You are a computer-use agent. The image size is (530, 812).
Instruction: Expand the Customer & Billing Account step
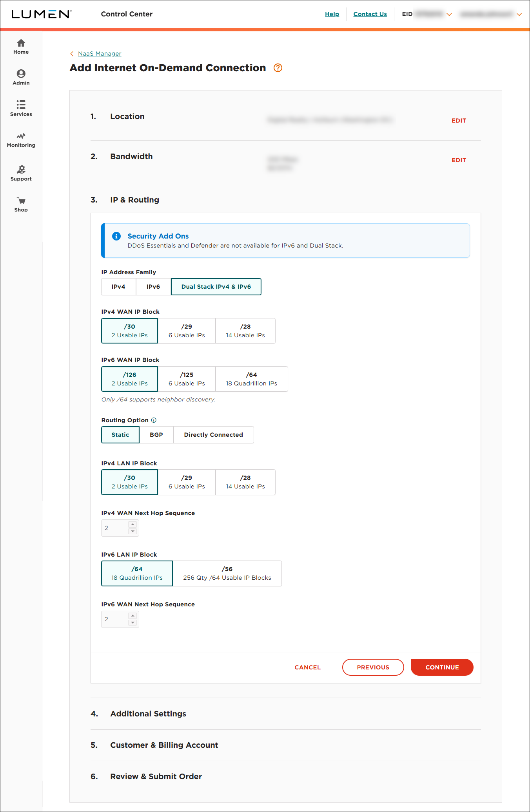[164, 745]
